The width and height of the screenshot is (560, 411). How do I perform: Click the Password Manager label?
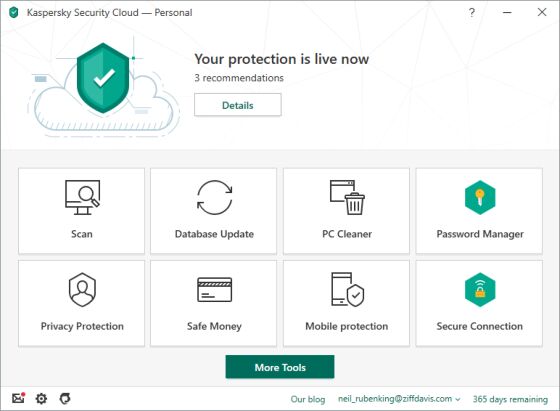pos(480,234)
